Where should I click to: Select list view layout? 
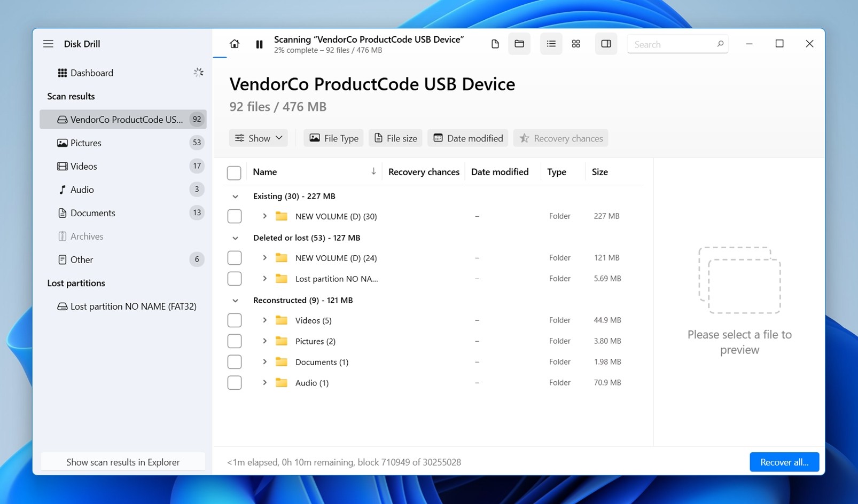551,44
